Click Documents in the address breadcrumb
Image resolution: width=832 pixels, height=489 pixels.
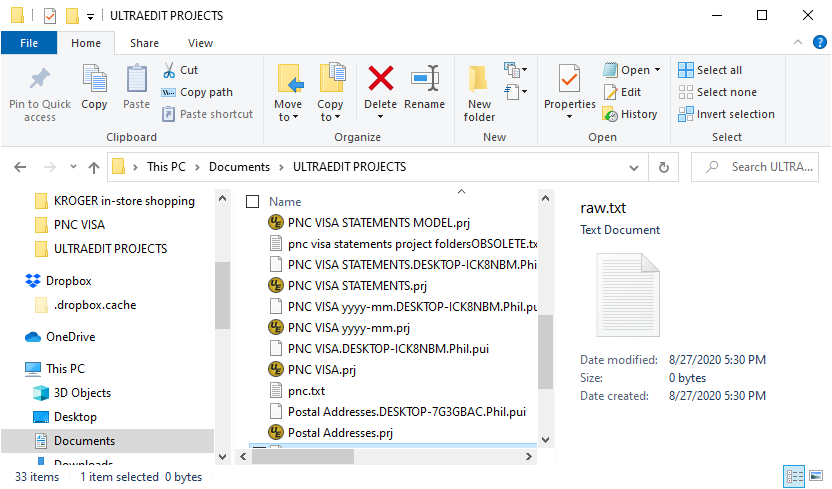[239, 167]
